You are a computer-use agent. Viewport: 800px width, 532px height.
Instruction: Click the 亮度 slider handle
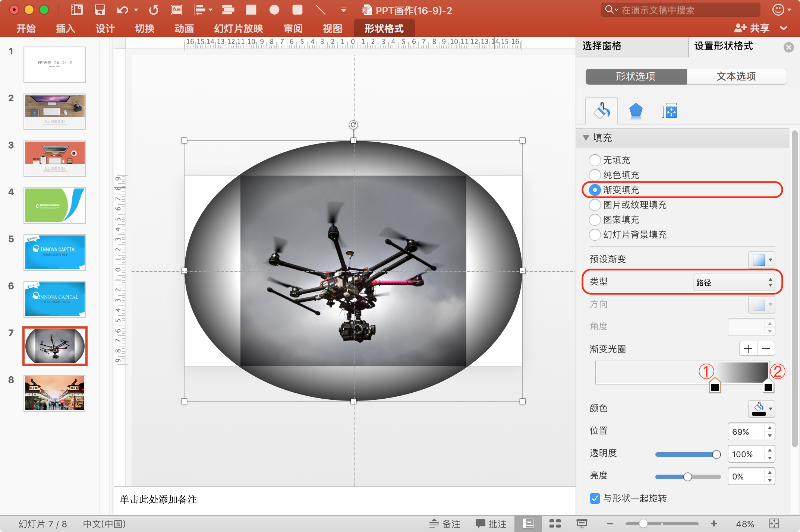pyautogui.click(x=688, y=476)
